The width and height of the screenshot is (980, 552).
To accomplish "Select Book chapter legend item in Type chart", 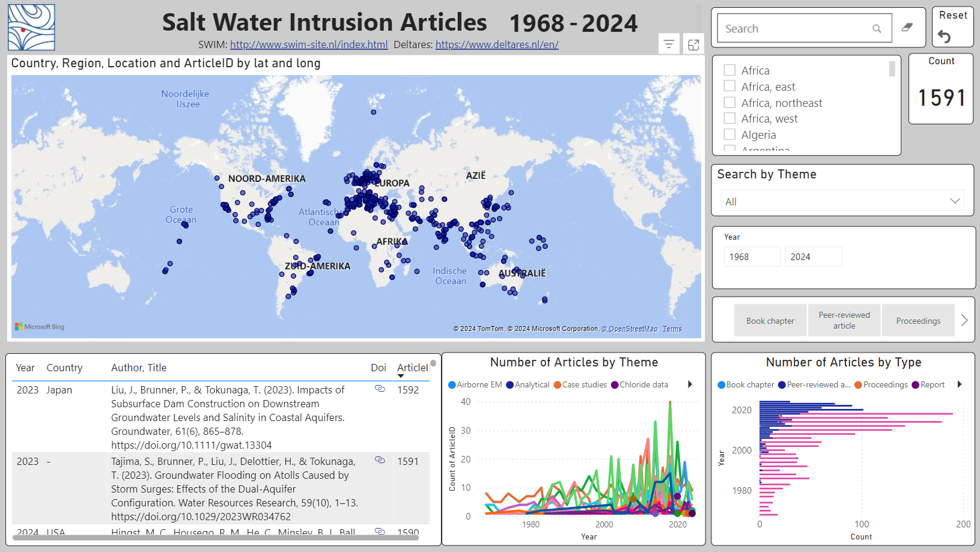I will pyautogui.click(x=746, y=385).
